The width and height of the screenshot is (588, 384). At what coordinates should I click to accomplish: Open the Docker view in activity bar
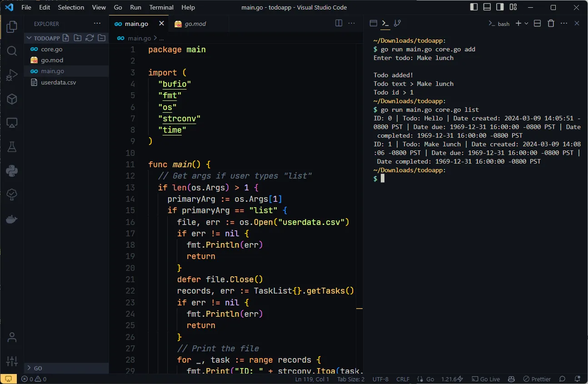tap(12, 219)
